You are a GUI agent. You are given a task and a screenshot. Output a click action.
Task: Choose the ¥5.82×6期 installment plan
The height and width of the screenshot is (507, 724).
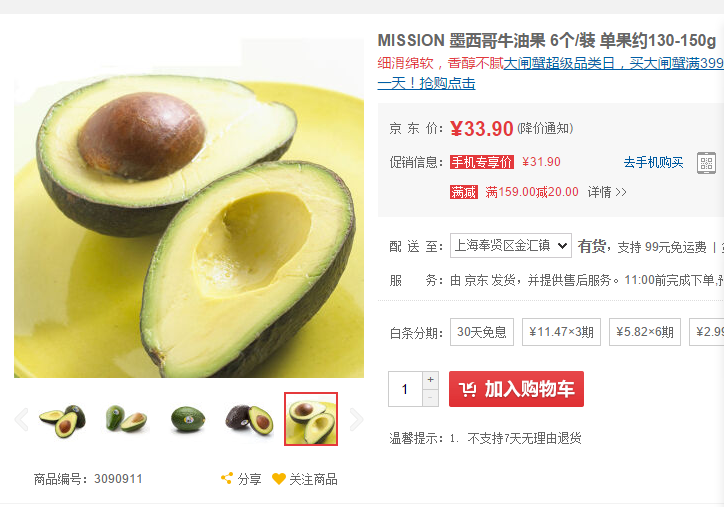point(645,332)
